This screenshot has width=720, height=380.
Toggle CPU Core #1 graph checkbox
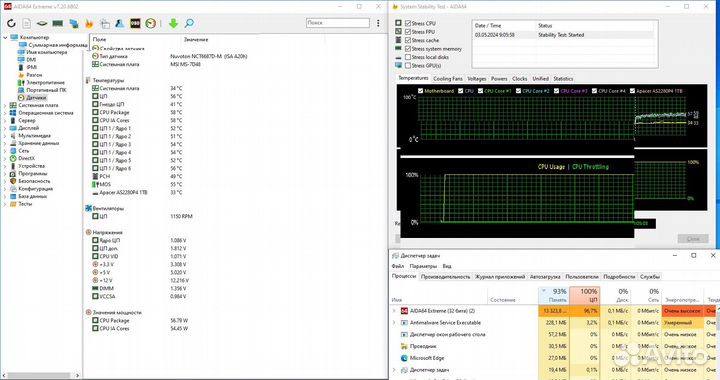click(x=480, y=91)
